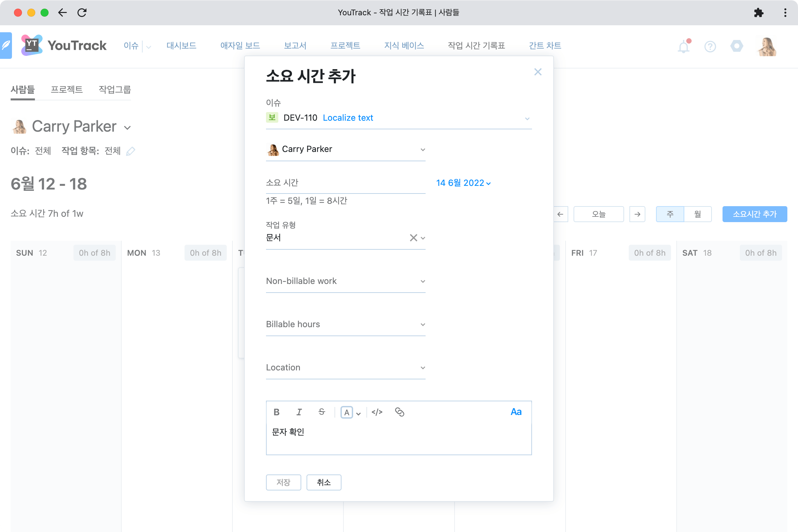Click the pencil icon next to 작업 항목

131,151
